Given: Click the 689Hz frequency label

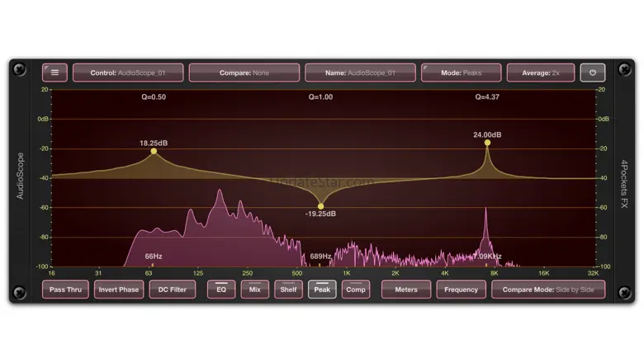Looking at the screenshot, I should 320,256.
